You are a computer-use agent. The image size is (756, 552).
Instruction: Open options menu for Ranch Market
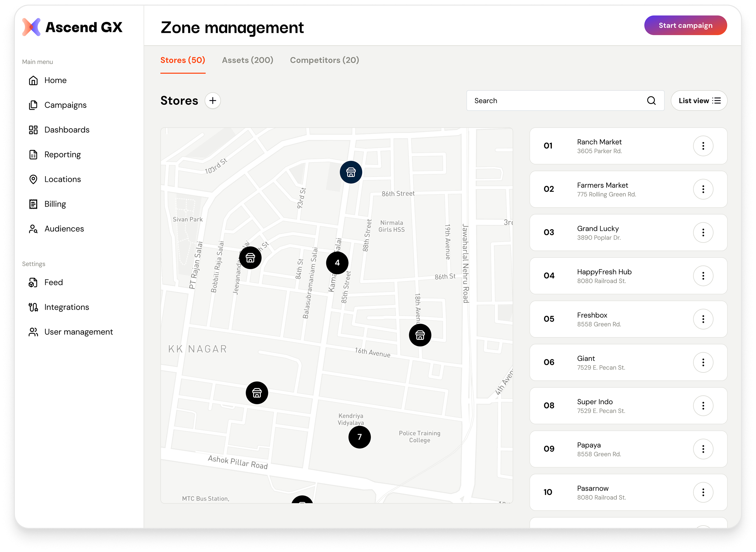pos(703,146)
